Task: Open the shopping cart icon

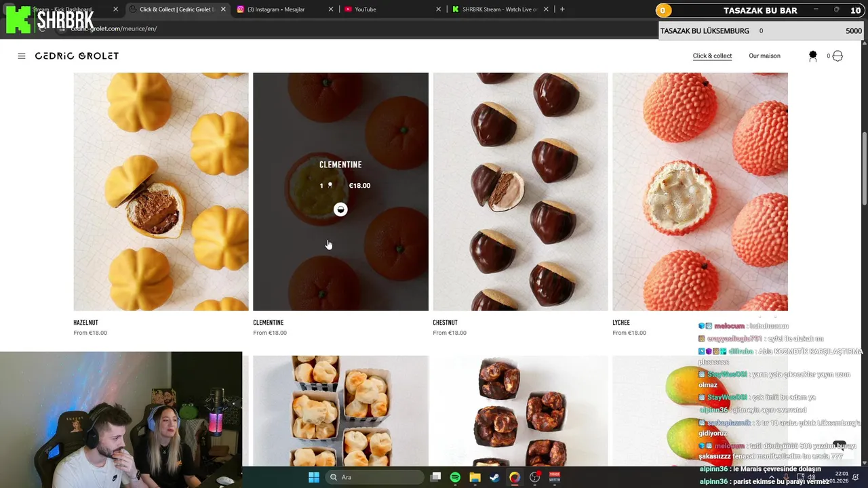Action: click(837, 56)
